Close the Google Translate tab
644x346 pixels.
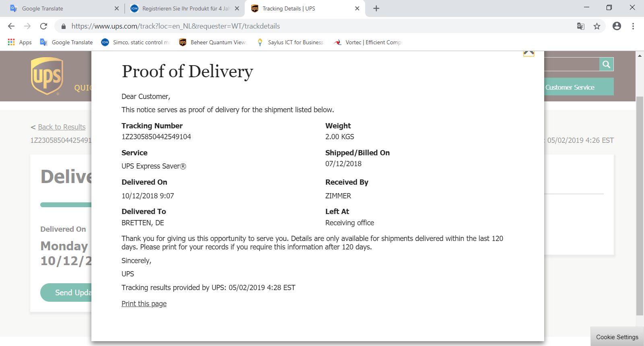tap(117, 8)
